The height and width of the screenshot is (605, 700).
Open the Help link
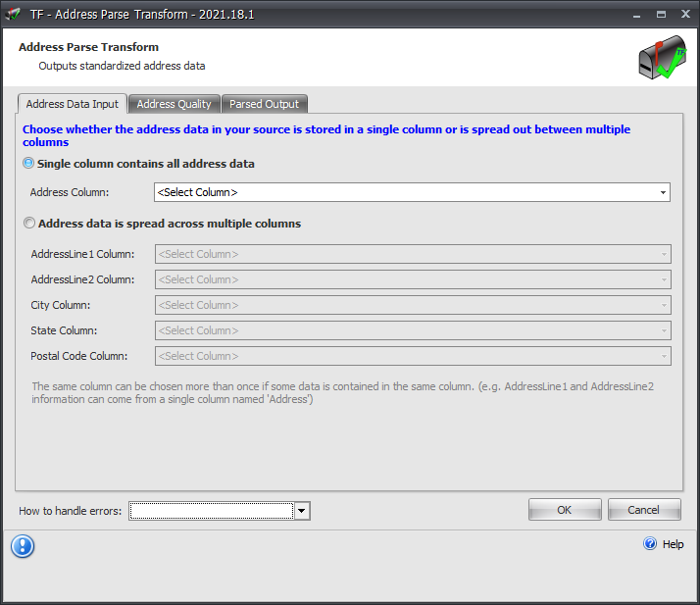[673, 544]
